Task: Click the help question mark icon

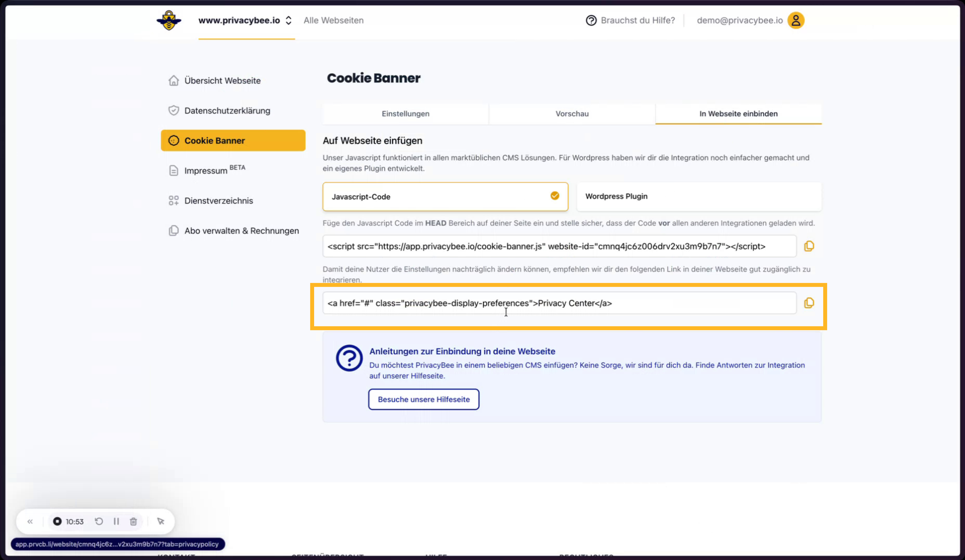Action: click(x=591, y=20)
